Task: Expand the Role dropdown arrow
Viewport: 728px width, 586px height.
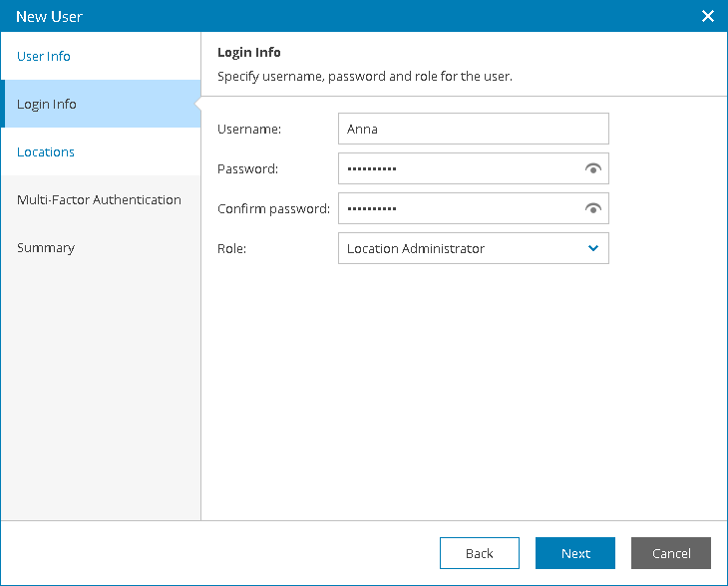Action: tap(593, 248)
